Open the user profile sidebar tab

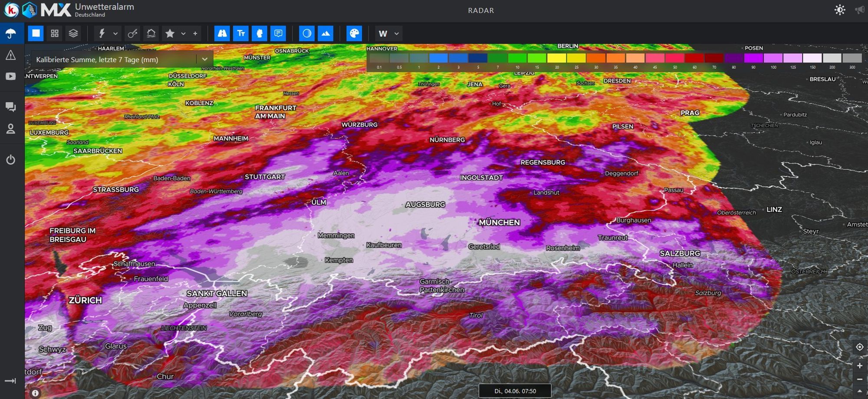(x=11, y=129)
